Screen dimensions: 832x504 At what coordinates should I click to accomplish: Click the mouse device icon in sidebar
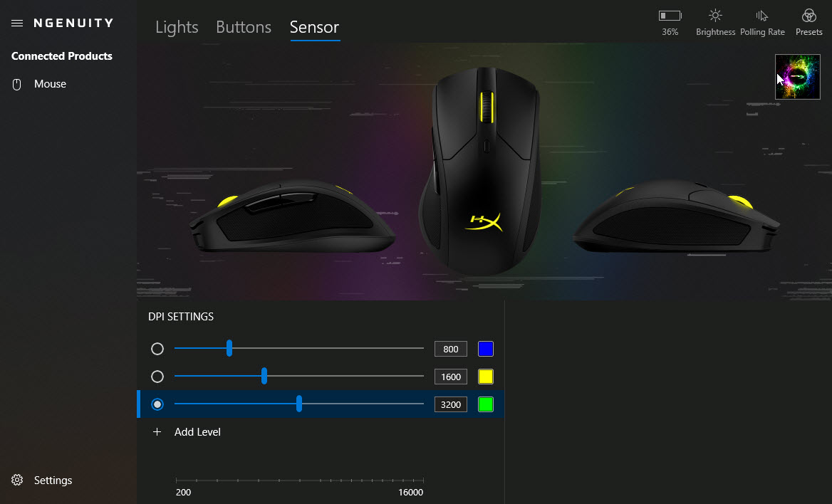[x=17, y=84]
